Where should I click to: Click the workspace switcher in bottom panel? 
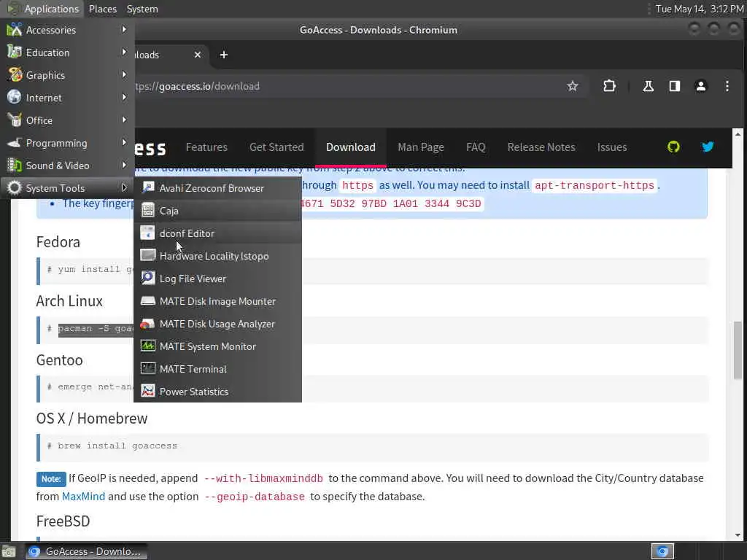(662, 551)
